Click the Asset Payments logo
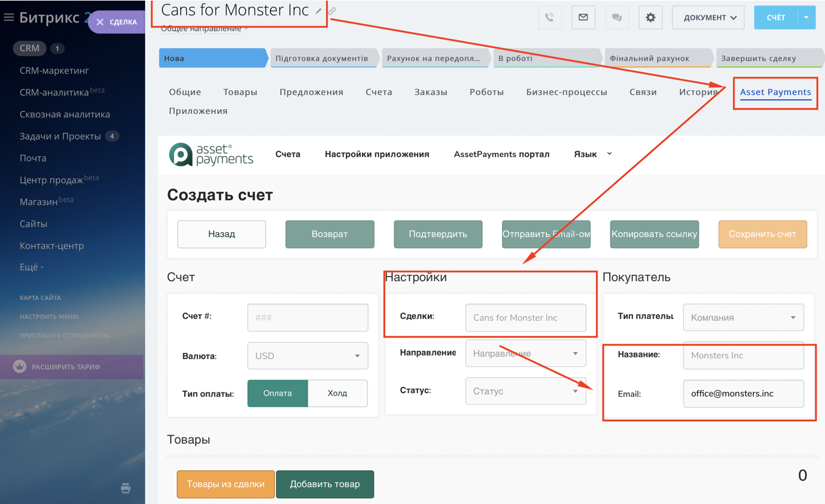This screenshot has height=504, width=825. 211,155
